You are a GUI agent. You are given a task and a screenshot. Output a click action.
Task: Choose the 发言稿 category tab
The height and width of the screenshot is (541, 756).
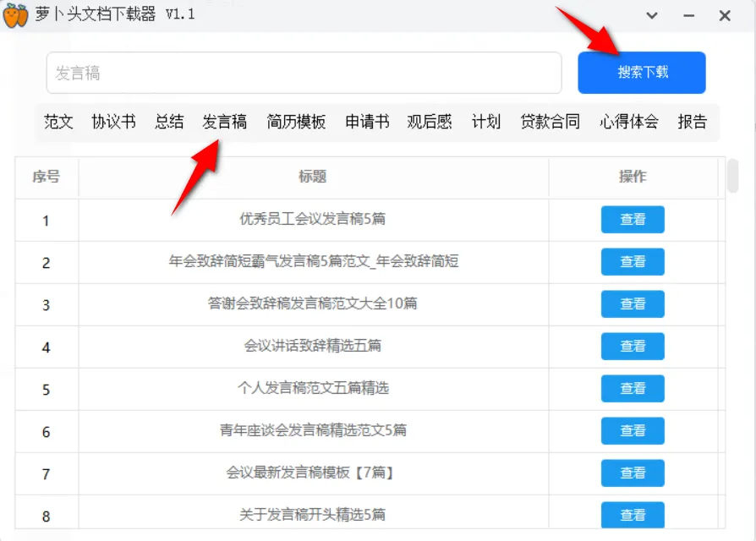[x=225, y=122]
